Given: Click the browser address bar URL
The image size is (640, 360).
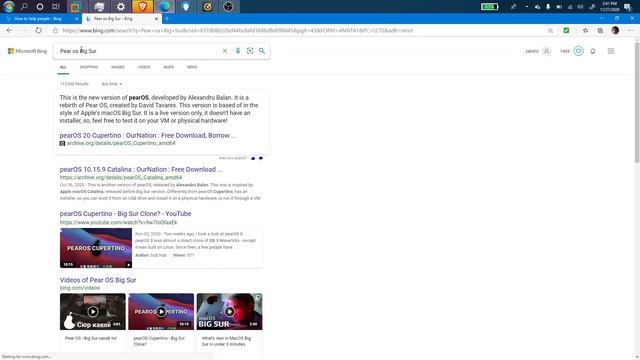Looking at the screenshot, I should pos(237,31).
